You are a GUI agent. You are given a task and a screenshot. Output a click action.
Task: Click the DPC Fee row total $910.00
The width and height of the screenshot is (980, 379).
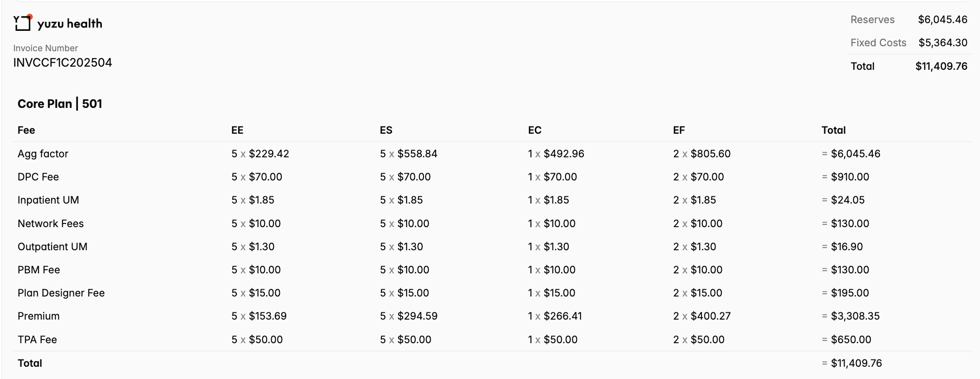pos(850,177)
